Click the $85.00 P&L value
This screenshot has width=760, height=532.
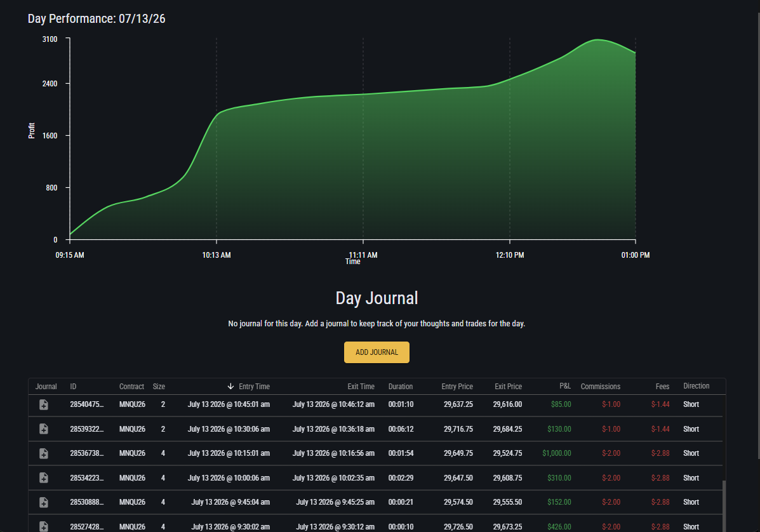point(561,404)
